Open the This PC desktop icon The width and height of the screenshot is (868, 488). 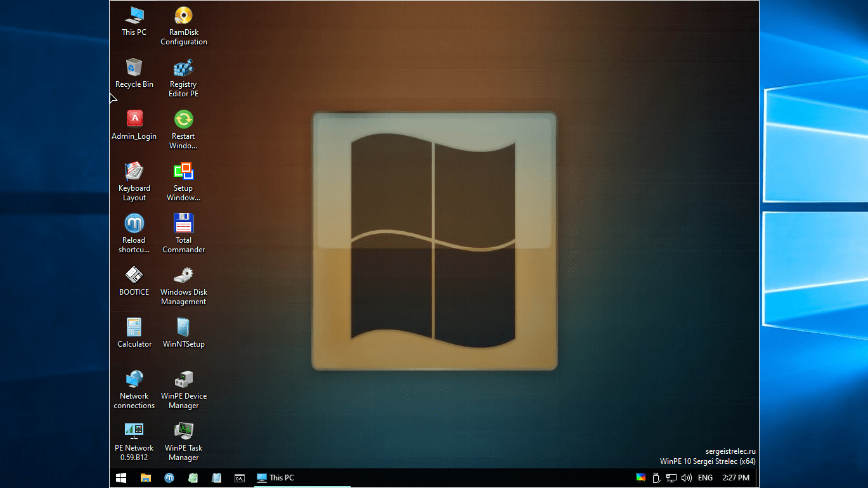click(x=134, y=21)
